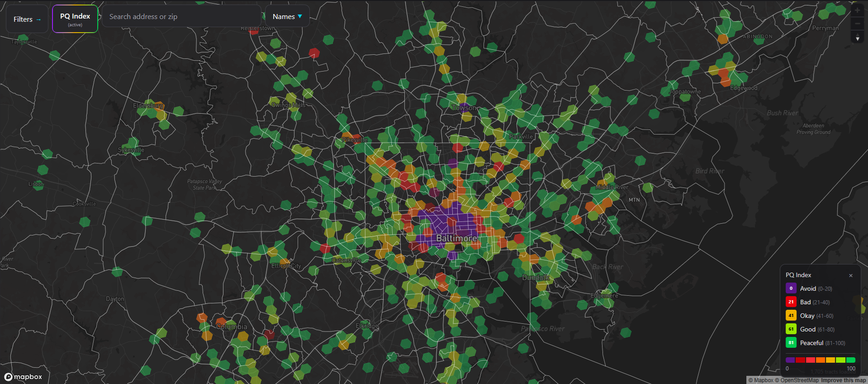Select the purple Avoid swatch in the legend
868x384 pixels.
[x=791, y=288]
